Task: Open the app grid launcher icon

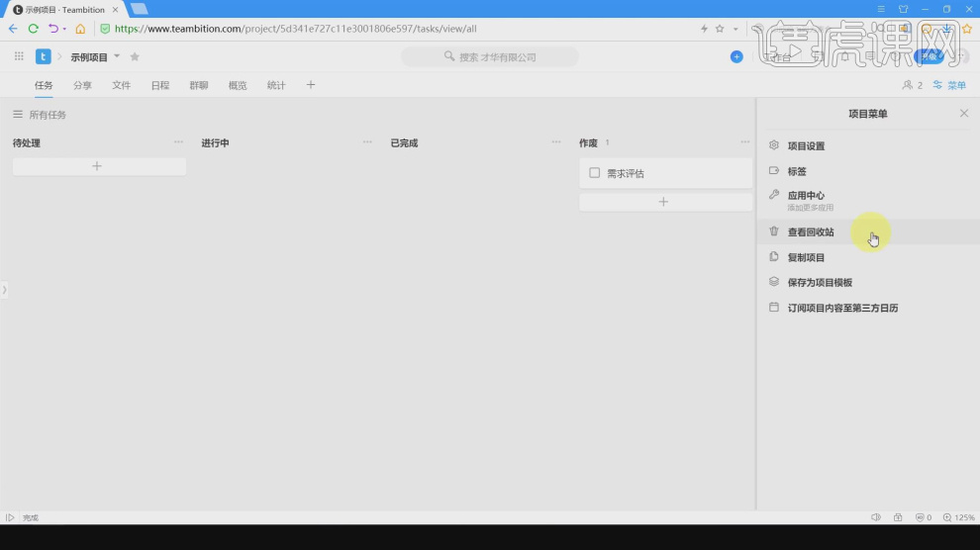Action: tap(19, 56)
